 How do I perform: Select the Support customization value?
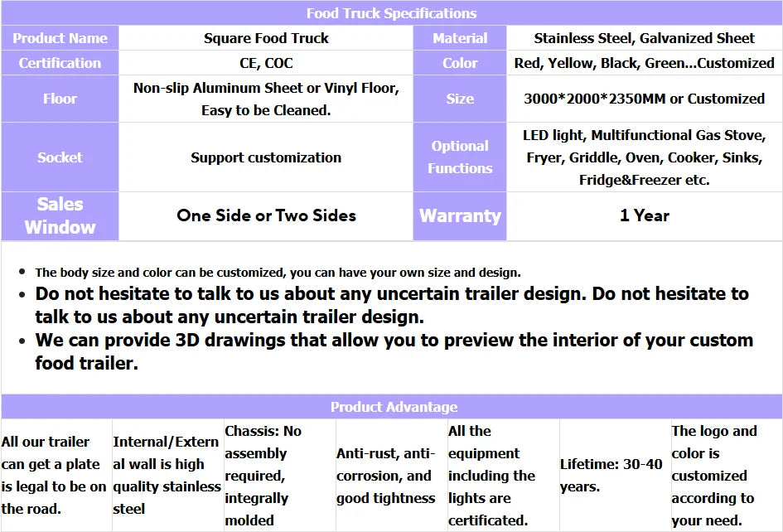(x=265, y=157)
